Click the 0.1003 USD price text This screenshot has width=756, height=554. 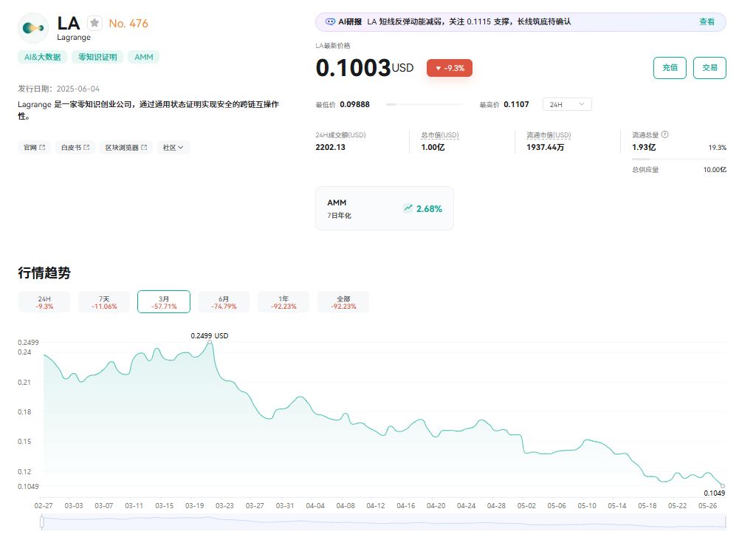(365, 67)
